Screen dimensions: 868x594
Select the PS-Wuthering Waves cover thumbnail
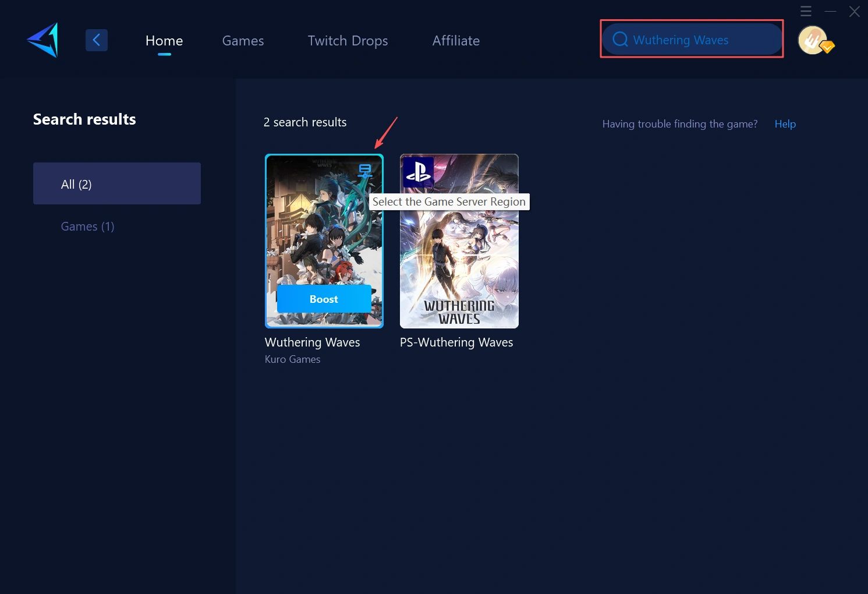(459, 262)
